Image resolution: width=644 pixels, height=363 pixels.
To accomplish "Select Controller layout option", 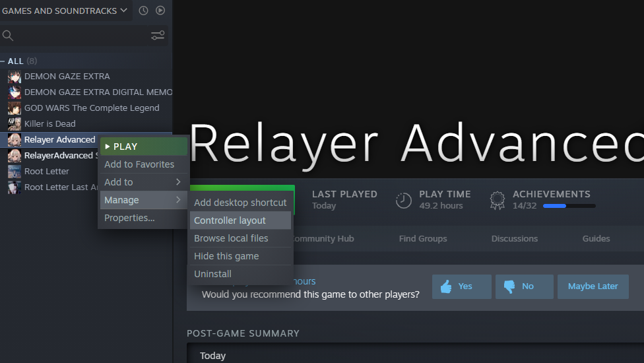I will 240,220.
